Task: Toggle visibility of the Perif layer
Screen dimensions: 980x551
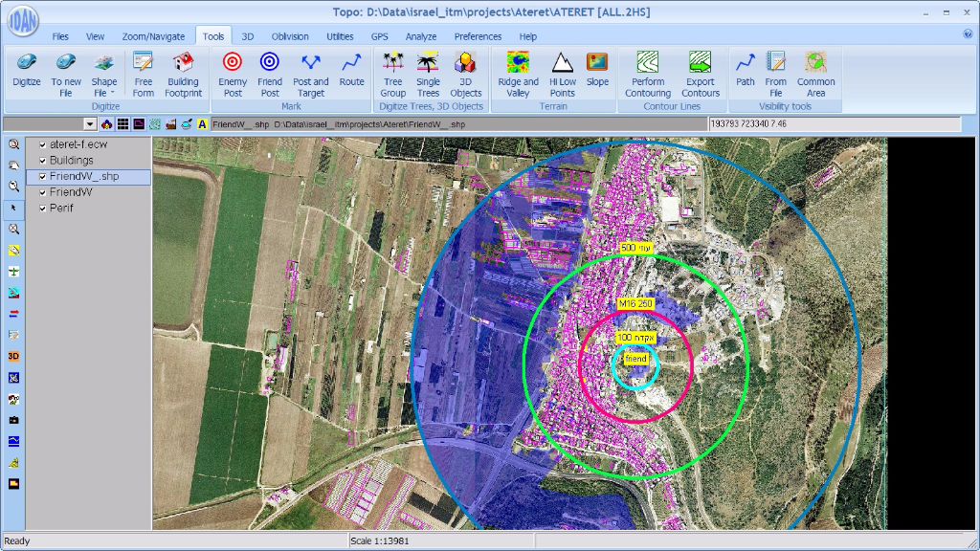Action: coord(43,208)
